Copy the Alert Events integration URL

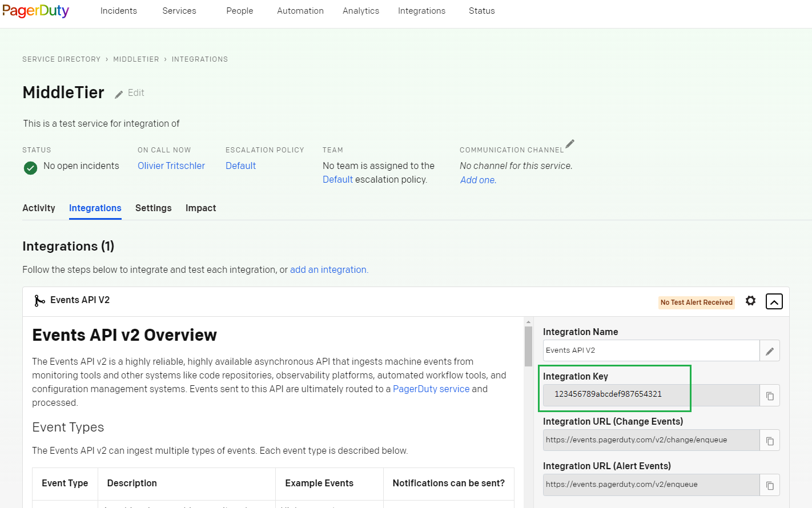click(x=770, y=485)
